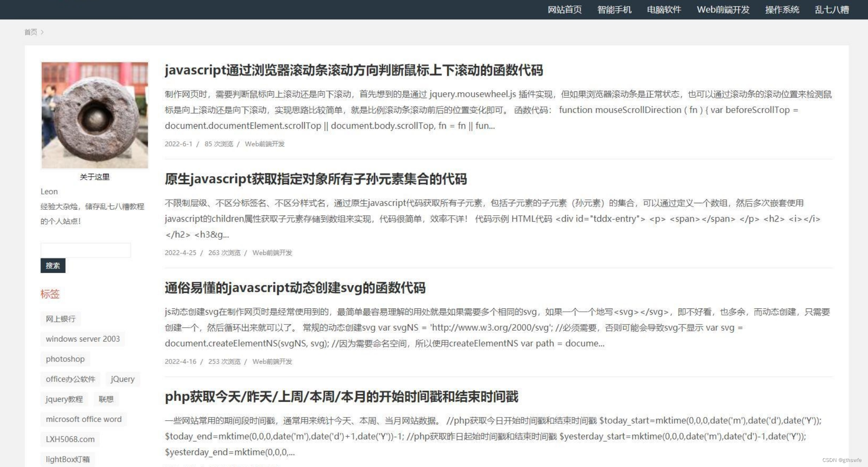The image size is (868, 467).
Task: Open the 网站首页 navigation menu item
Action: tap(564, 10)
